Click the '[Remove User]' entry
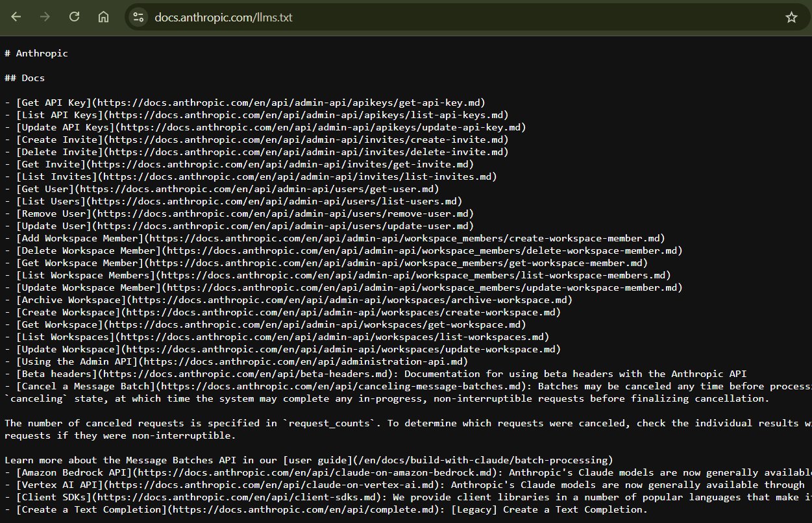 tap(240, 213)
